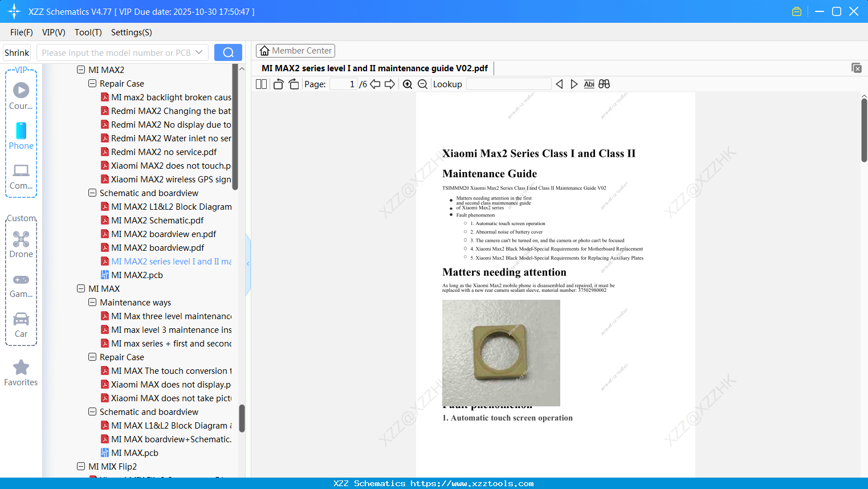Collapse Repair Case under MI MAX2
The height and width of the screenshot is (489, 868).
point(92,84)
